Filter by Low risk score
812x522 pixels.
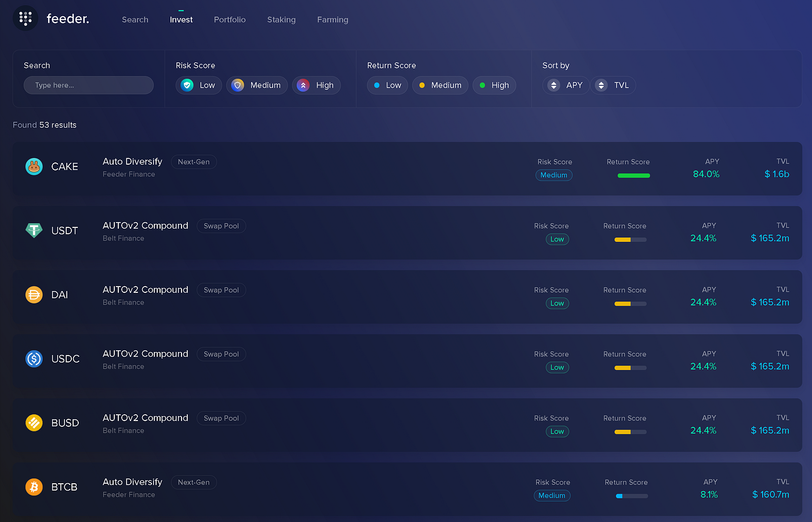pyautogui.click(x=199, y=85)
